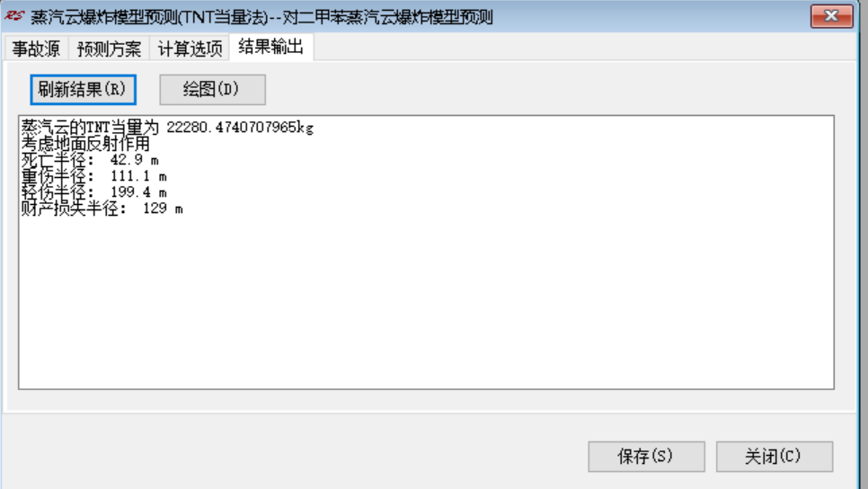
Task: Place cursor on 考虑地面反射作用 line
Action: click(x=85, y=144)
